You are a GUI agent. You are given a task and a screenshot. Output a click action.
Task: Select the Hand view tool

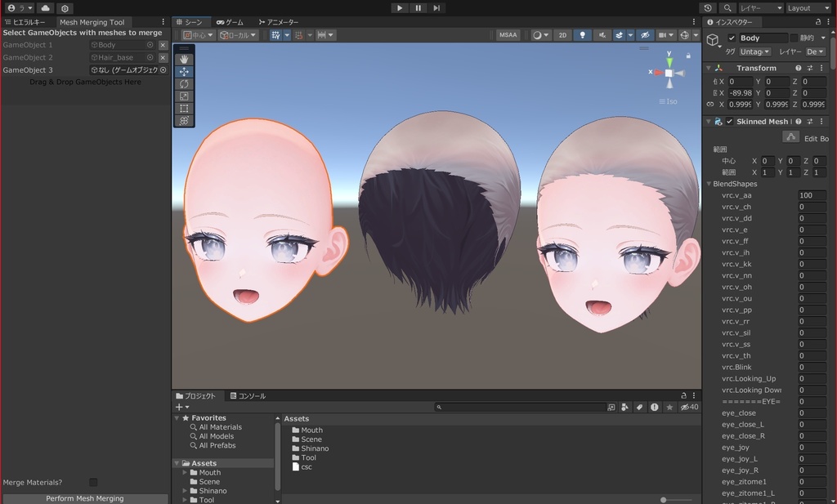point(184,59)
